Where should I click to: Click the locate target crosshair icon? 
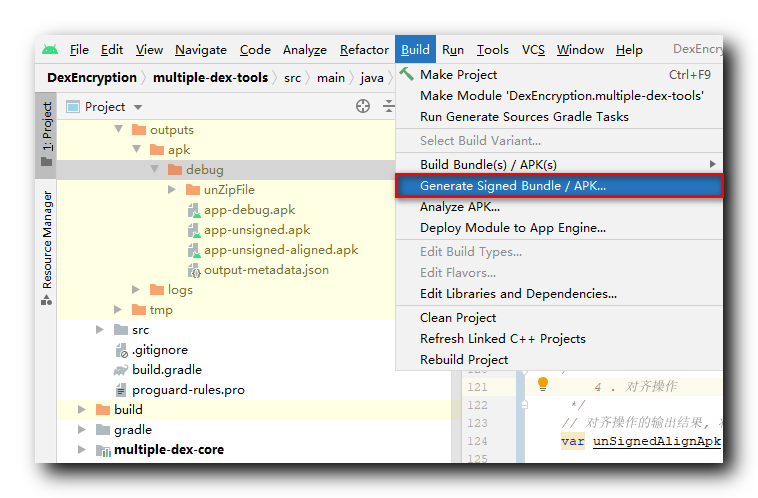tap(363, 106)
